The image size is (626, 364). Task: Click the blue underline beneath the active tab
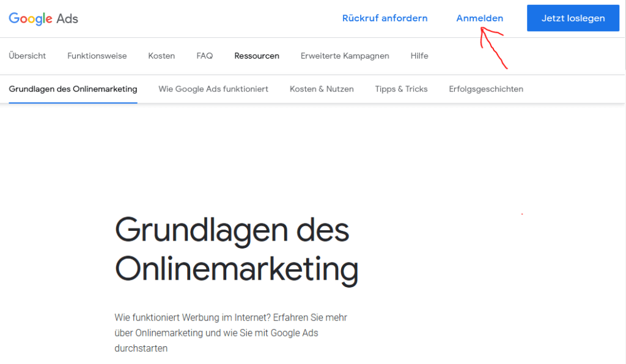[x=73, y=102]
